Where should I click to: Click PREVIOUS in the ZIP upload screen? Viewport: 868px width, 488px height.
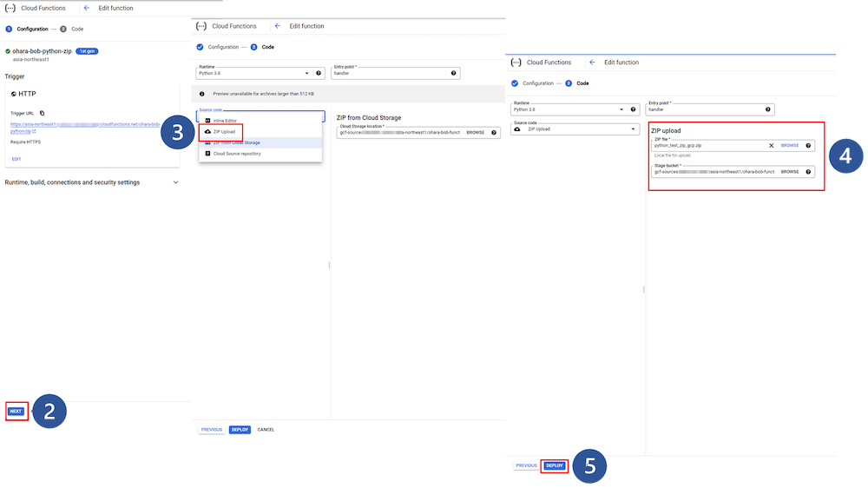[526, 465]
